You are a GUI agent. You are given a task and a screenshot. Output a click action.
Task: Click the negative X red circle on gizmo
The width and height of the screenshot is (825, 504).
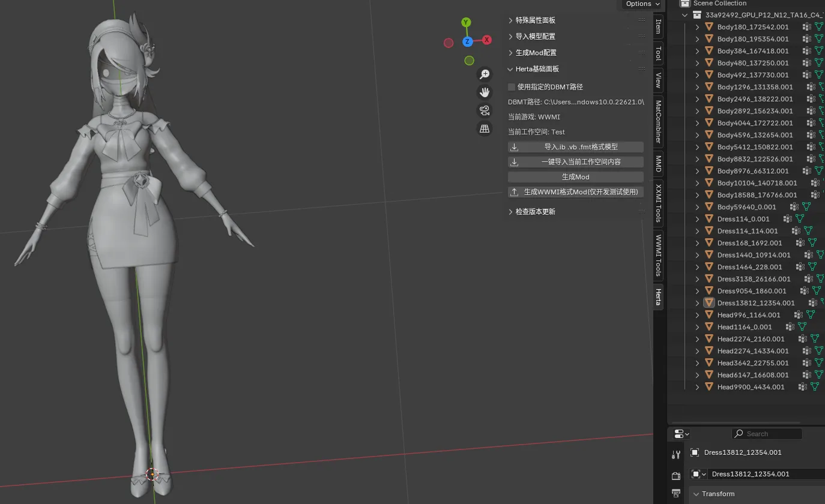point(448,43)
